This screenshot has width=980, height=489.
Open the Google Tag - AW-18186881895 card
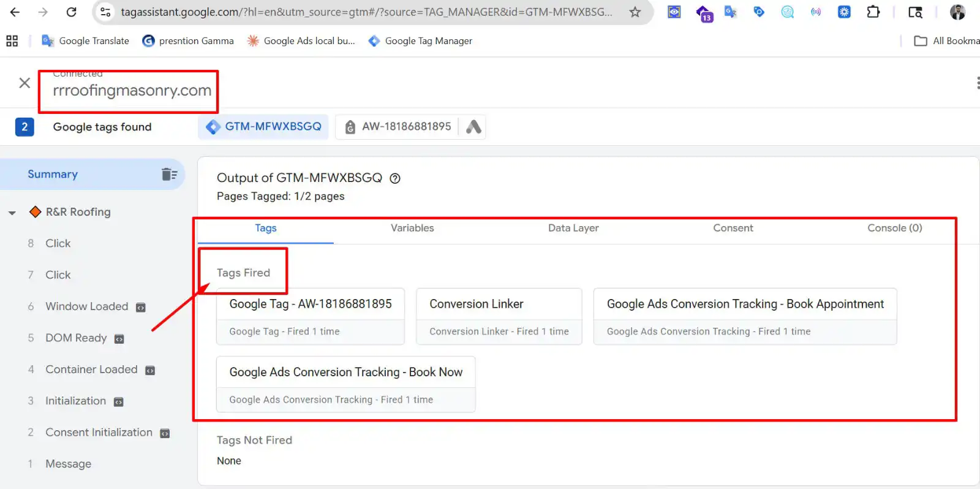tap(311, 317)
